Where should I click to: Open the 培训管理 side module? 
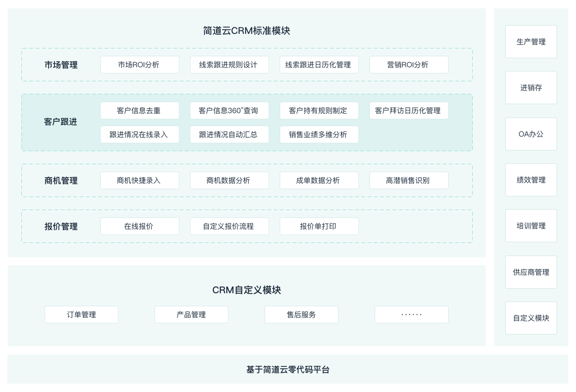(531, 226)
